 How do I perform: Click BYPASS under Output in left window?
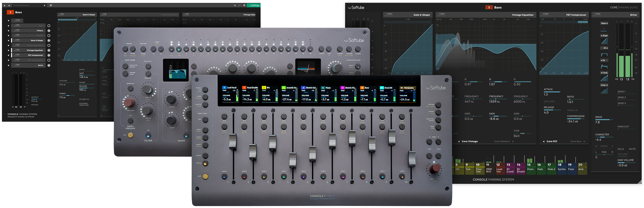click(x=35, y=105)
